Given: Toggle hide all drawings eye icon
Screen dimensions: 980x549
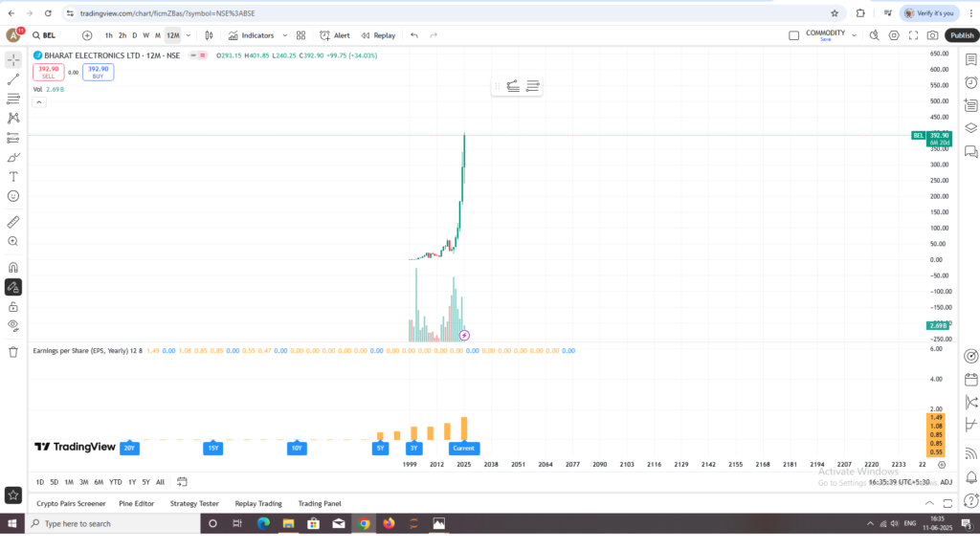Looking at the screenshot, I should pos(13,325).
